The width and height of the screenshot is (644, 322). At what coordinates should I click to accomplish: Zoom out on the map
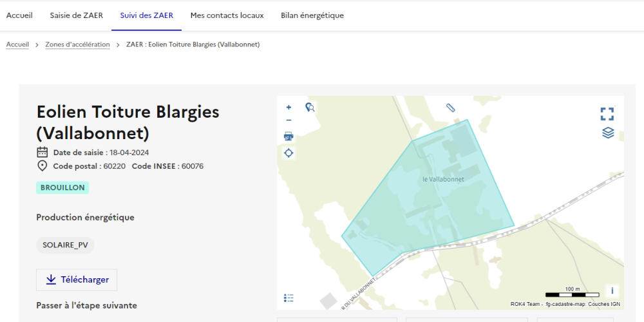289,120
